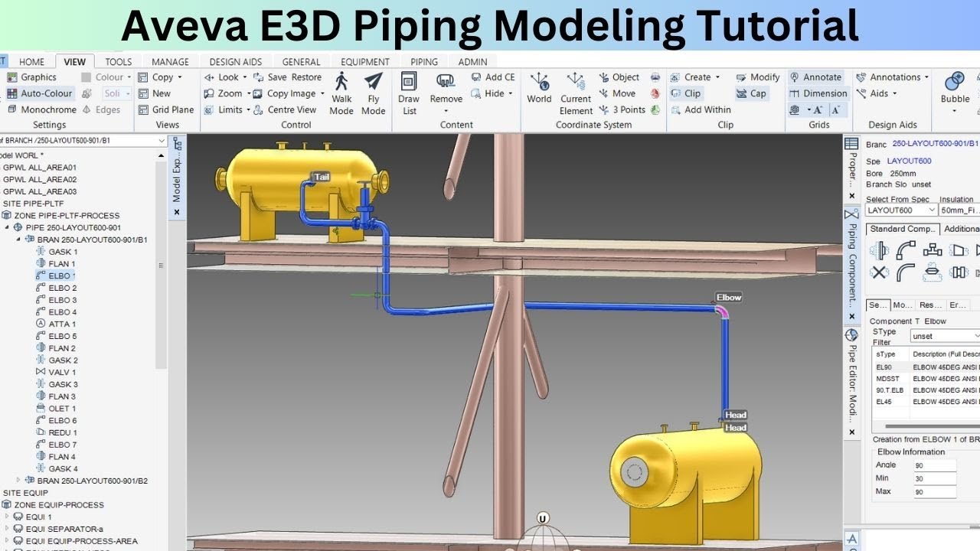Image resolution: width=980 pixels, height=551 pixels.
Task: Activate Walk Mode
Action: click(x=341, y=93)
